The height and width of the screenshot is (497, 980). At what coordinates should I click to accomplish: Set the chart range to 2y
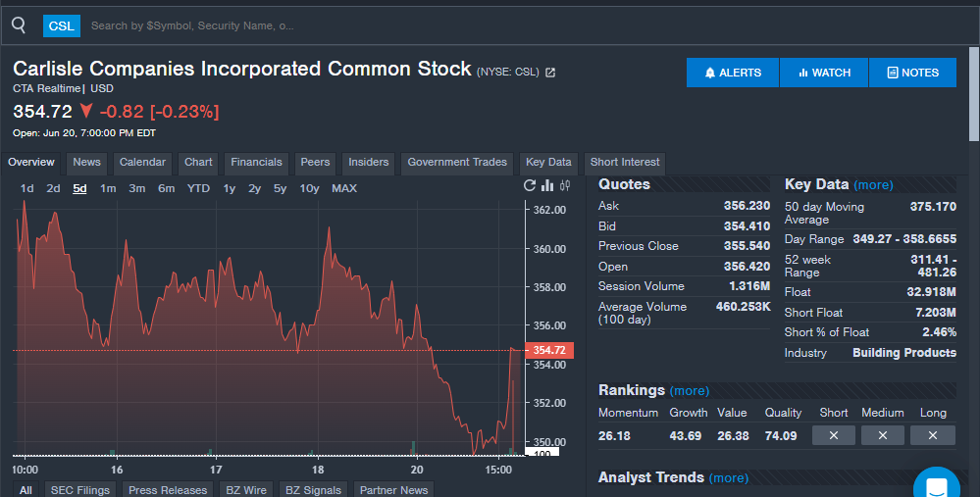pyautogui.click(x=254, y=188)
